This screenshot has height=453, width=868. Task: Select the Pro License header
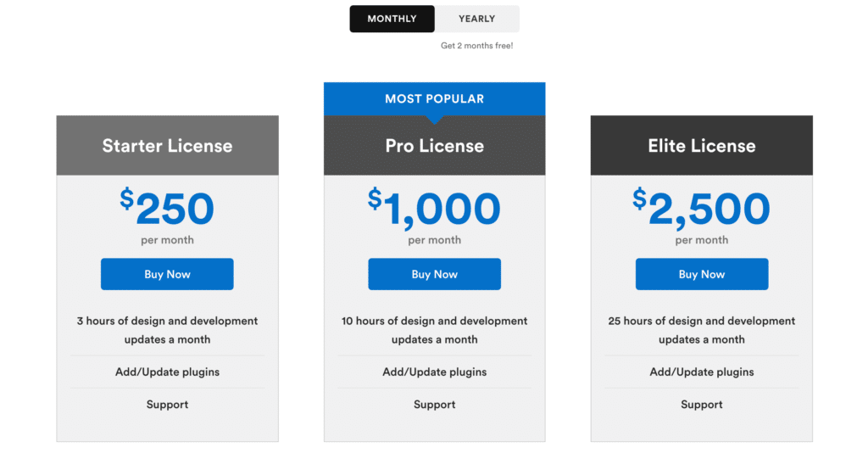tap(435, 146)
